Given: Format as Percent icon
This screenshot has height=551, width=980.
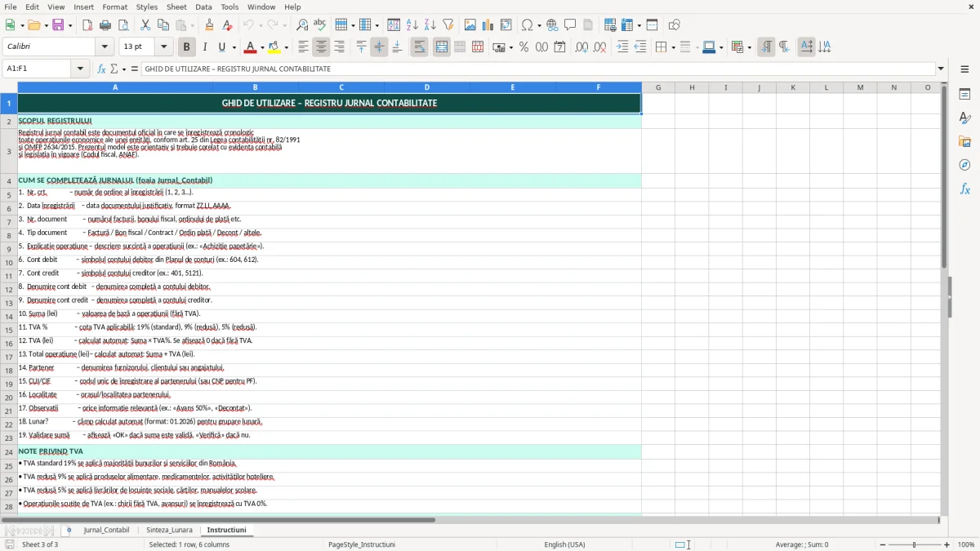Looking at the screenshot, I should (x=523, y=47).
